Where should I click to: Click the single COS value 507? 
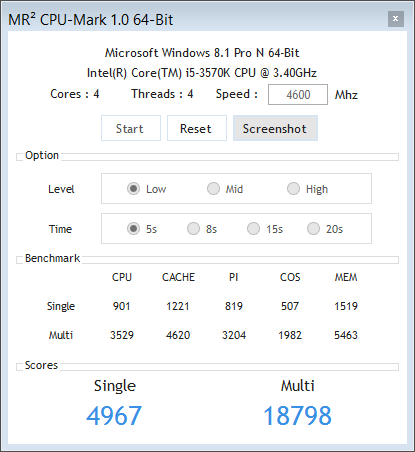(290, 306)
